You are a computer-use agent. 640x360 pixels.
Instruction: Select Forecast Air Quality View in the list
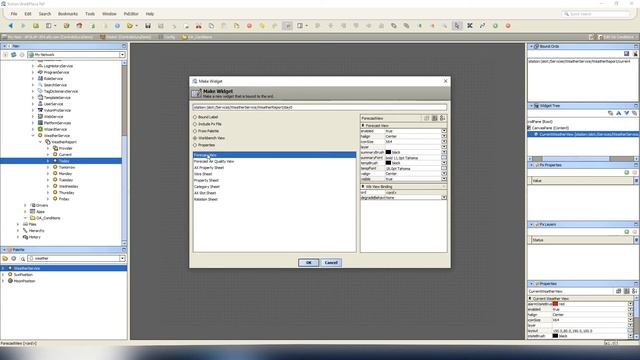point(214,162)
